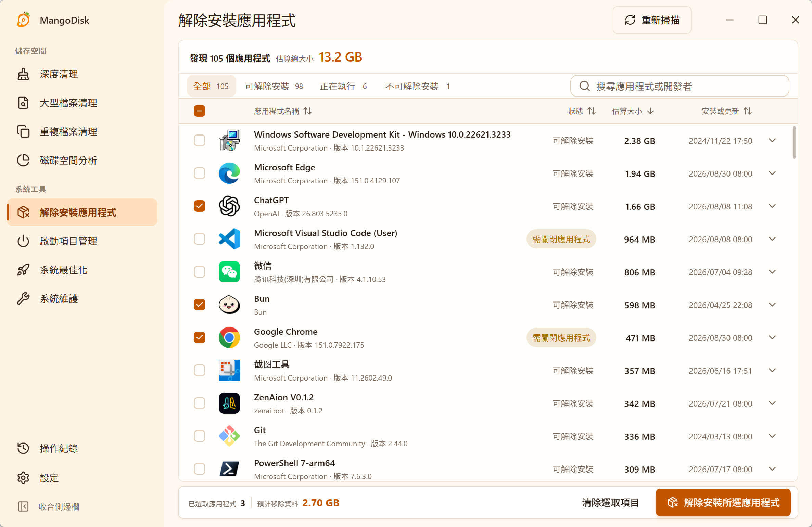812x527 pixels.
Task: Click the Visual Studio Code app icon
Action: 229,239
